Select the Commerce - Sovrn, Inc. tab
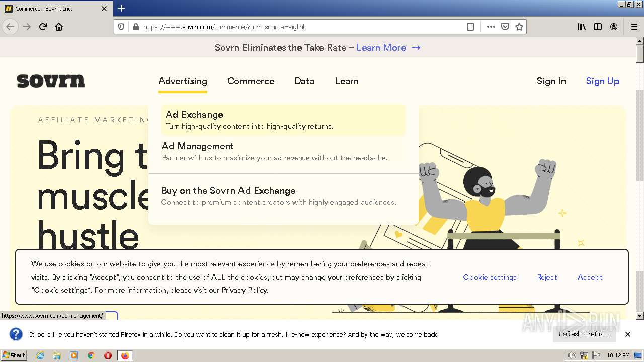 click(x=55, y=9)
